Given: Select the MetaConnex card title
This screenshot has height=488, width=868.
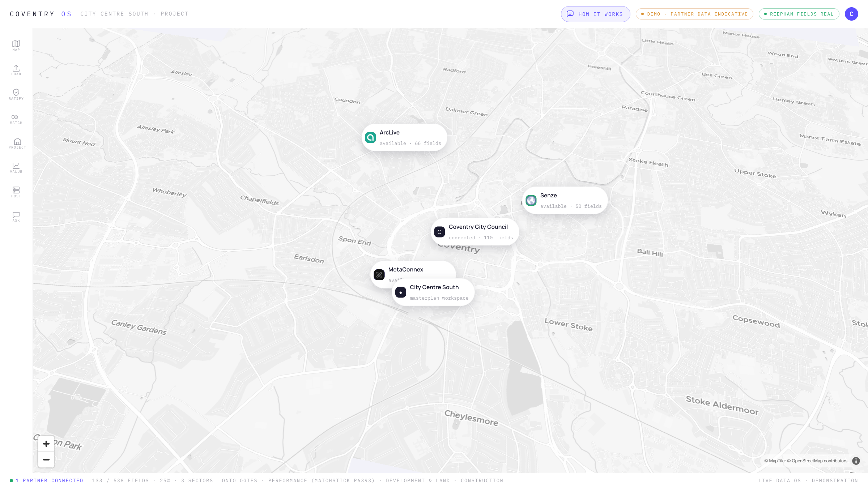Looking at the screenshot, I should (406, 270).
